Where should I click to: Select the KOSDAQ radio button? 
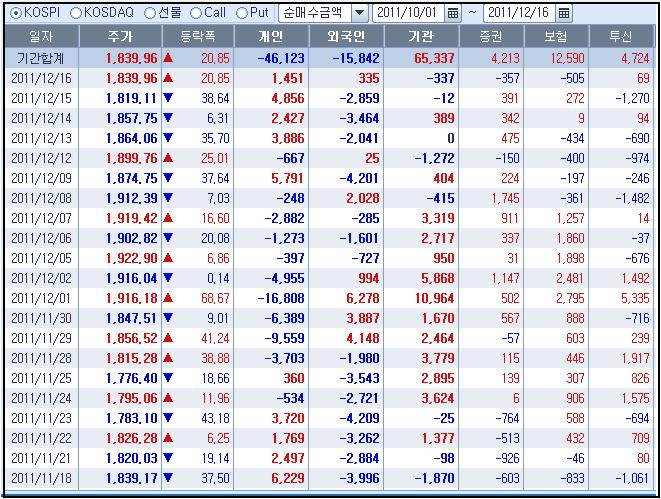[76, 13]
